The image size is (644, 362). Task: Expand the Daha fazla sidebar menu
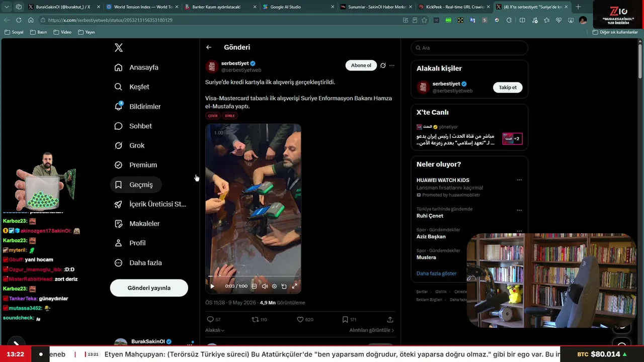138,263
